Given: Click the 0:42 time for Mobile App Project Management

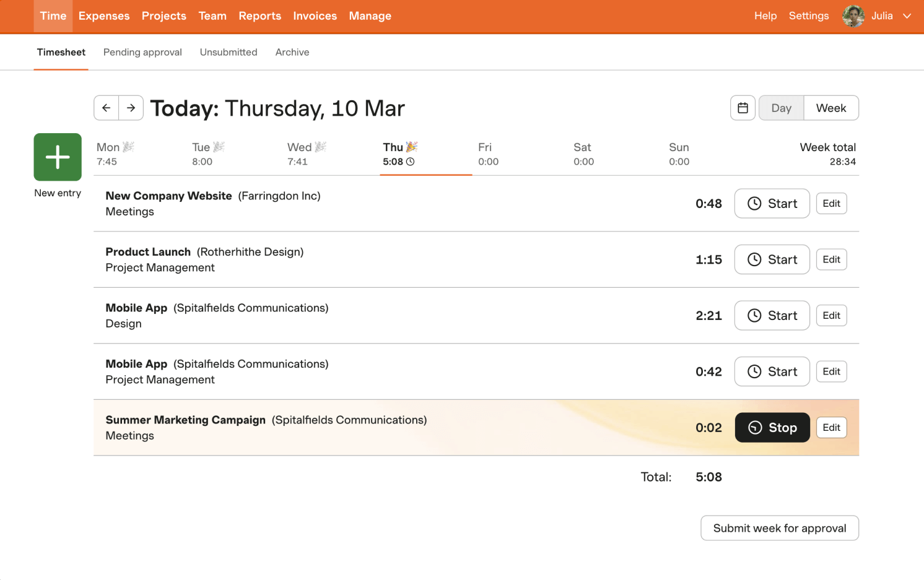Looking at the screenshot, I should pyautogui.click(x=708, y=372).
